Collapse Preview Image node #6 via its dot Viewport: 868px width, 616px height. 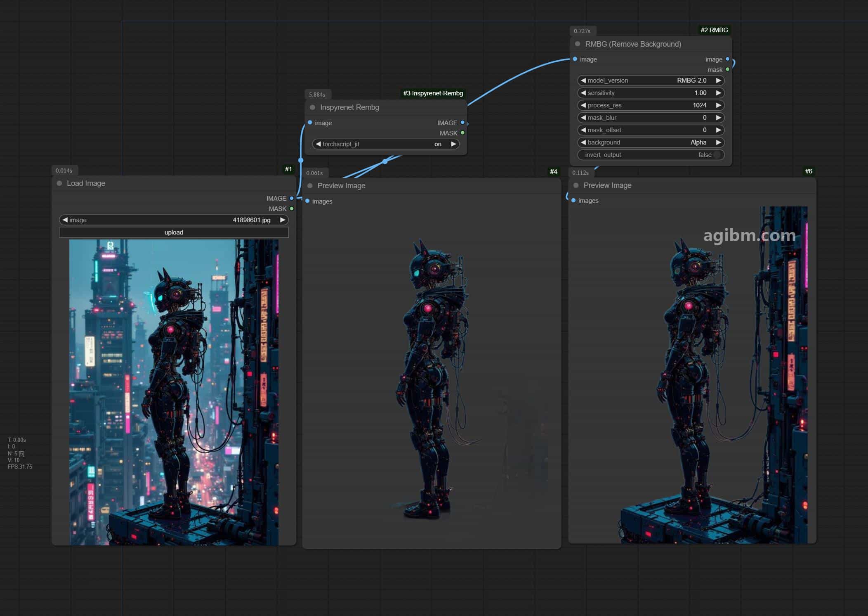point(576,185)
